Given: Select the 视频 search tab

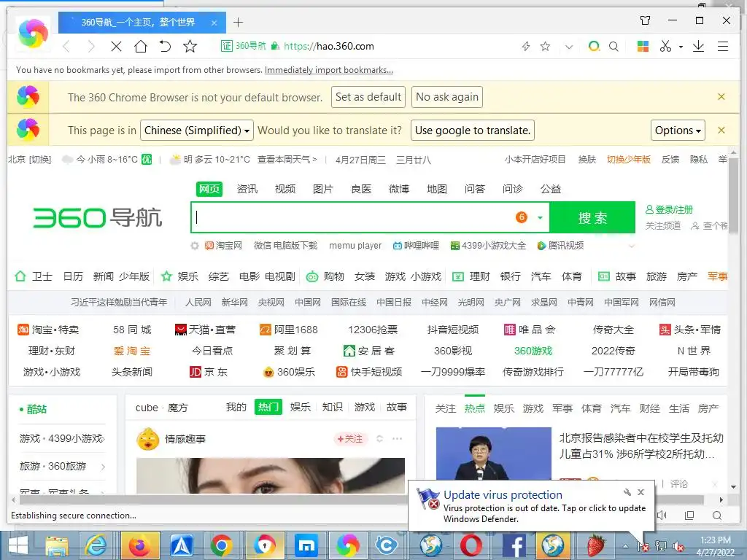Looking at the screenshot, I should [285, 189].
